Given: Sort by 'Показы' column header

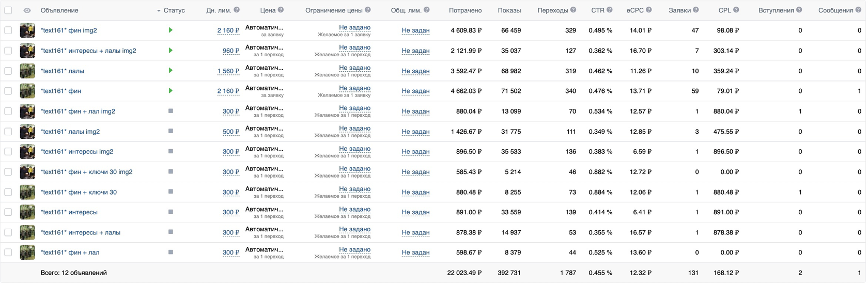Looking at the screenshot, I should click(x=509, y=10).
